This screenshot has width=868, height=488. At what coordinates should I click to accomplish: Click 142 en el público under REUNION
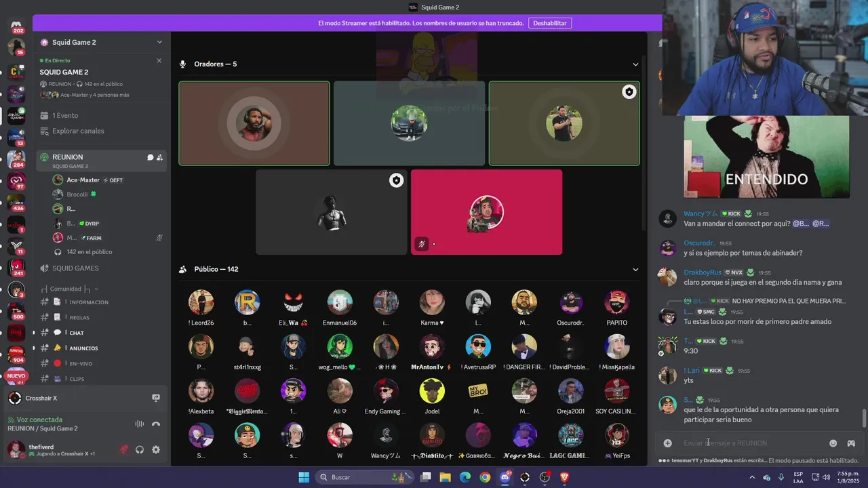[90, 252]
